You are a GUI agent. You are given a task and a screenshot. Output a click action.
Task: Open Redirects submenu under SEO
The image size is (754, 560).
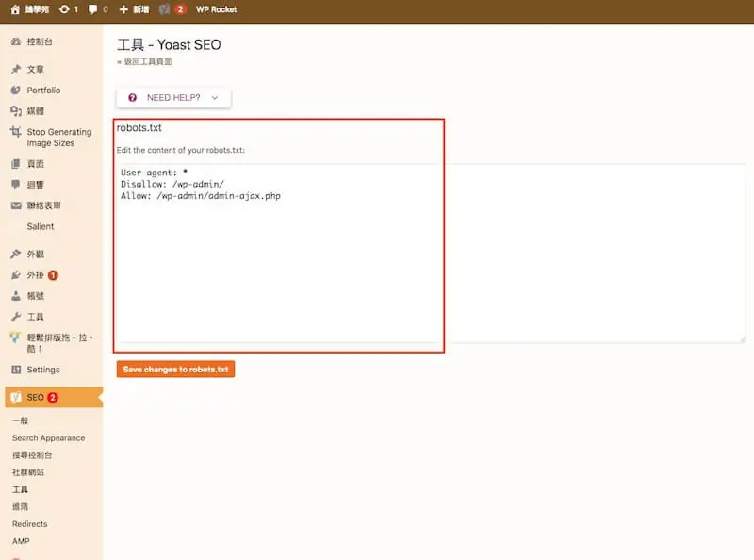pyautogui.click(x=30, y=524)
